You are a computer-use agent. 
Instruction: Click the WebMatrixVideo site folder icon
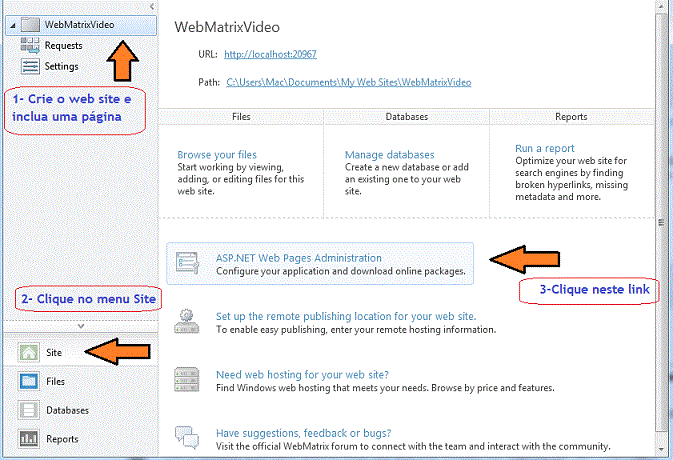(30, 24)
